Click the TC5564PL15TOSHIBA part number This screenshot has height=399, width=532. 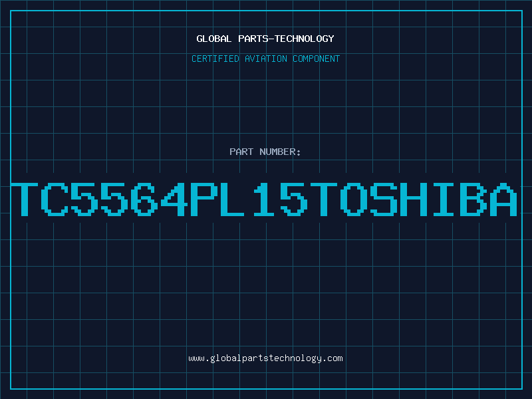point(264,199)
